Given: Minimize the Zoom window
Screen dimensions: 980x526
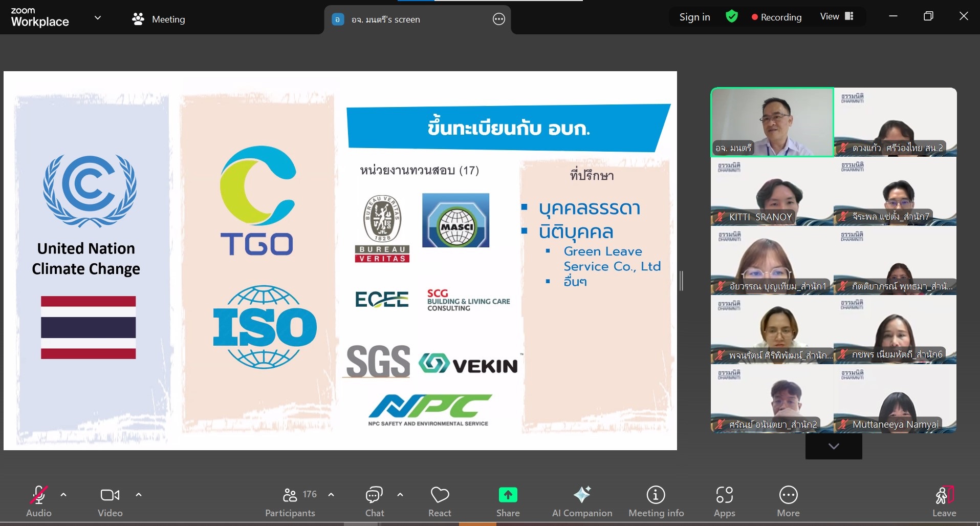Looking at the screenshot, I should pyautogui.click(x=893, y=16).
